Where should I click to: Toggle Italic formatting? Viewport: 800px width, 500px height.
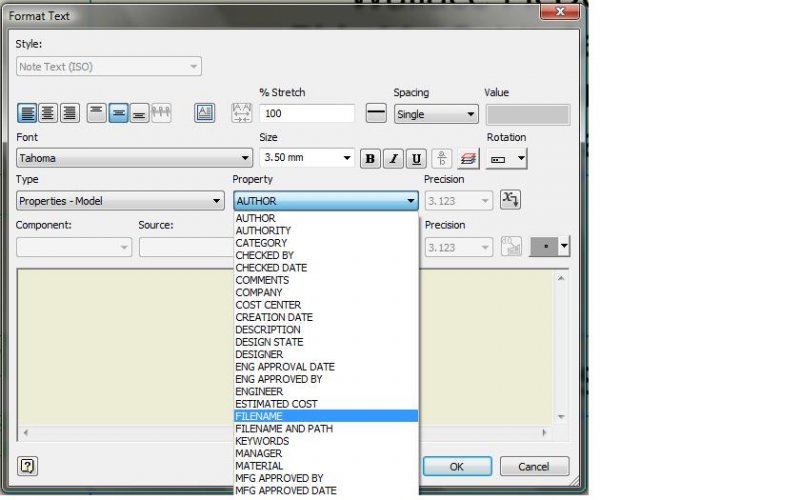393,159
